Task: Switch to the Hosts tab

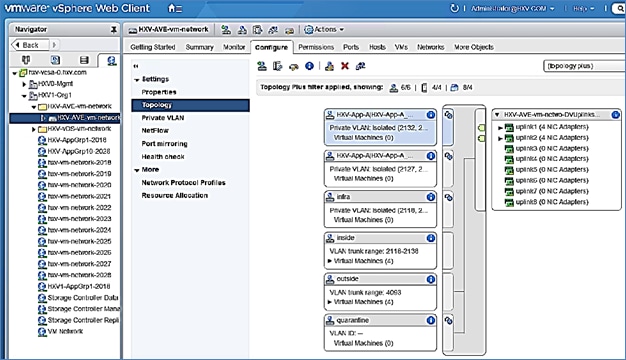Action: [x=377, y=47]
